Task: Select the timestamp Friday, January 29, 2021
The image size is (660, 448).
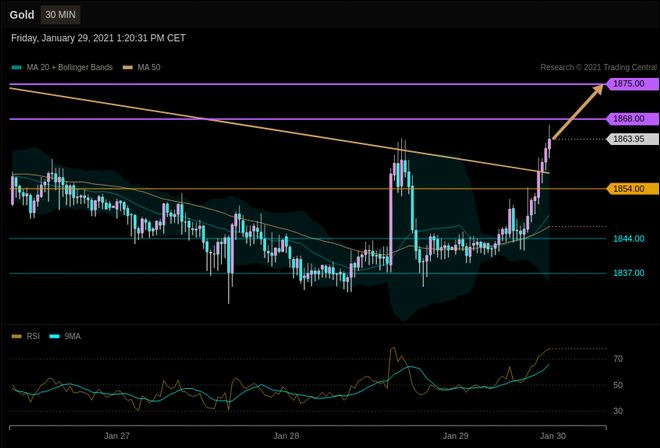Action: click(98, 38)
